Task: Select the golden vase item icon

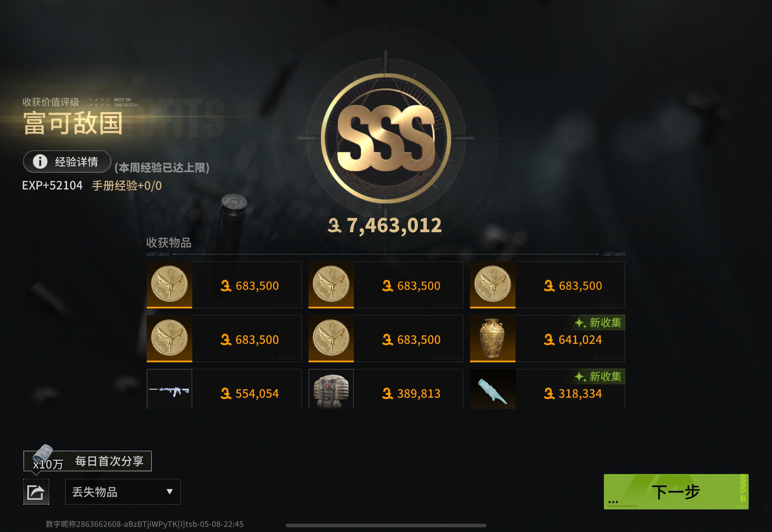Action: (492, 338)
